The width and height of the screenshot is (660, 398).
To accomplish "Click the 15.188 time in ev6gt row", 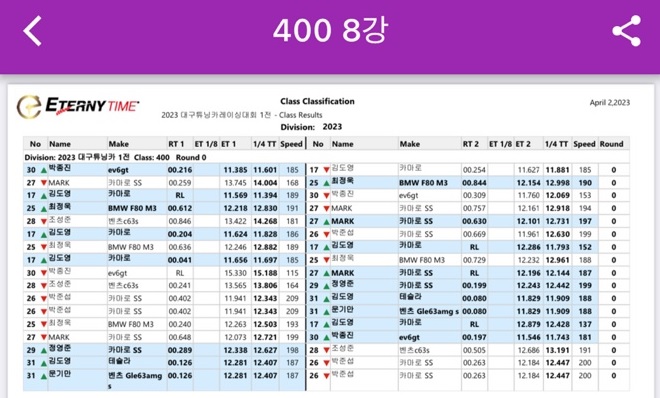I will click(x=265, y=273).
